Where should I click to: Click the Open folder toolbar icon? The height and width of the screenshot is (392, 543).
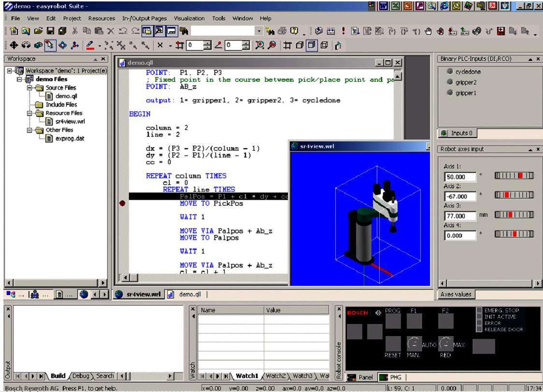tap(38, 31)
